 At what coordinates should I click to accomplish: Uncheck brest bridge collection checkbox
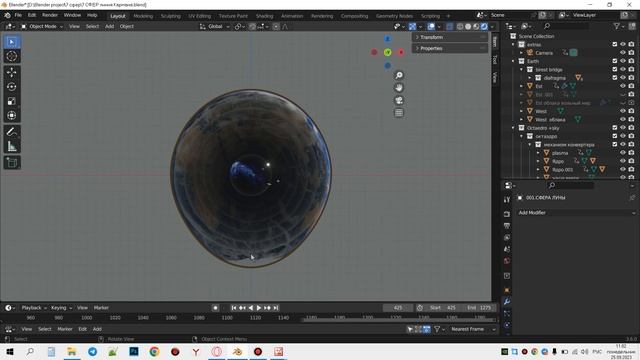pyautogui.click(x=615, y=69)
